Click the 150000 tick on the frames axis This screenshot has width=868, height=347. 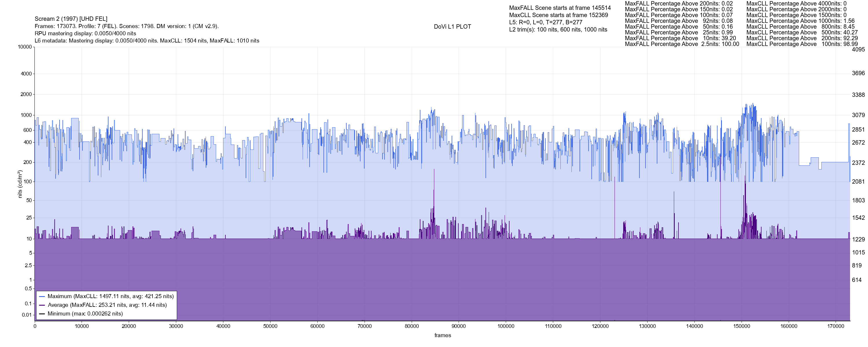pos(741,326)
